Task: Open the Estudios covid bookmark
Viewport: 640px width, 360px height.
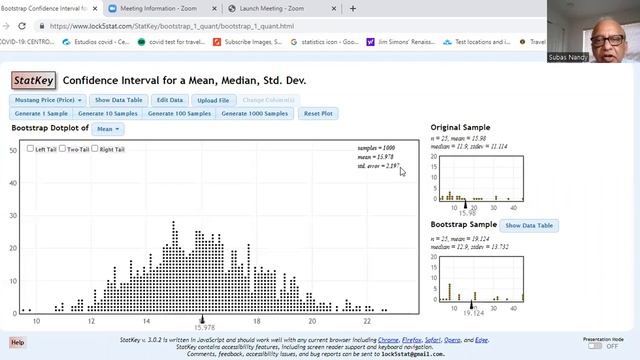Action: tap(96, 42)
